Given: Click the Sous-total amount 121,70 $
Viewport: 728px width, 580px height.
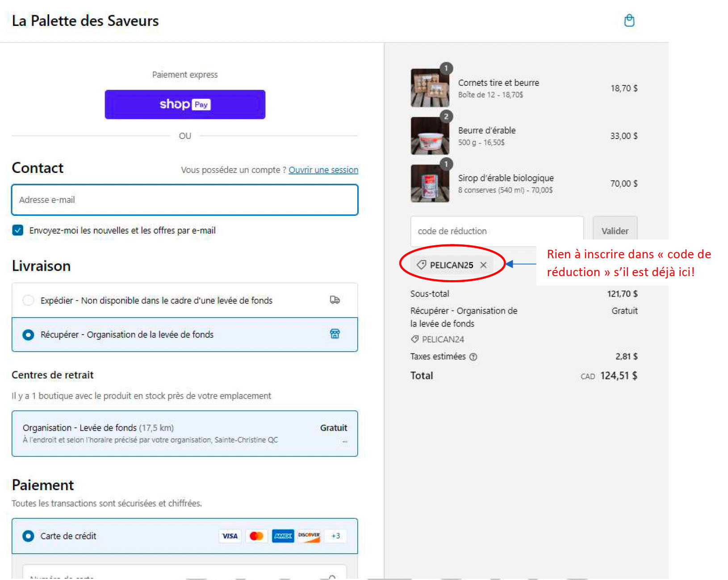Looking at the screenshot, I should 622,294.
